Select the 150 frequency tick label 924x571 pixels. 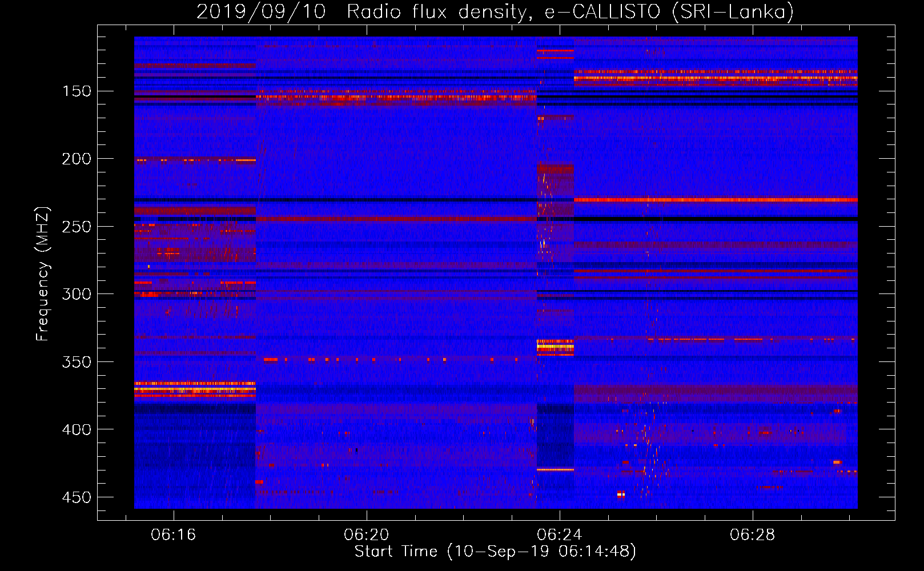click(x=77, y=91)
